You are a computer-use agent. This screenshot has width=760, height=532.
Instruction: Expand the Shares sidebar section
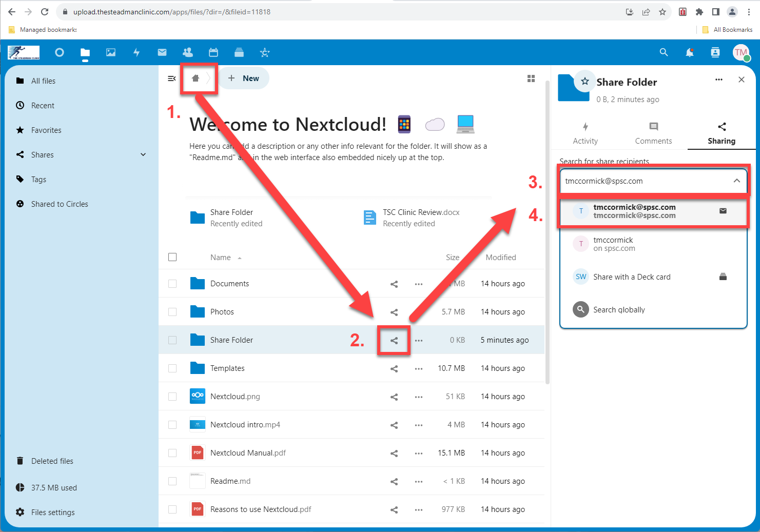pos(143,154)
